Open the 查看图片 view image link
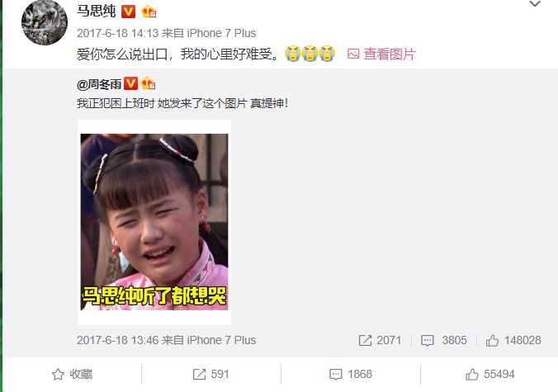 tap(390, 54)
